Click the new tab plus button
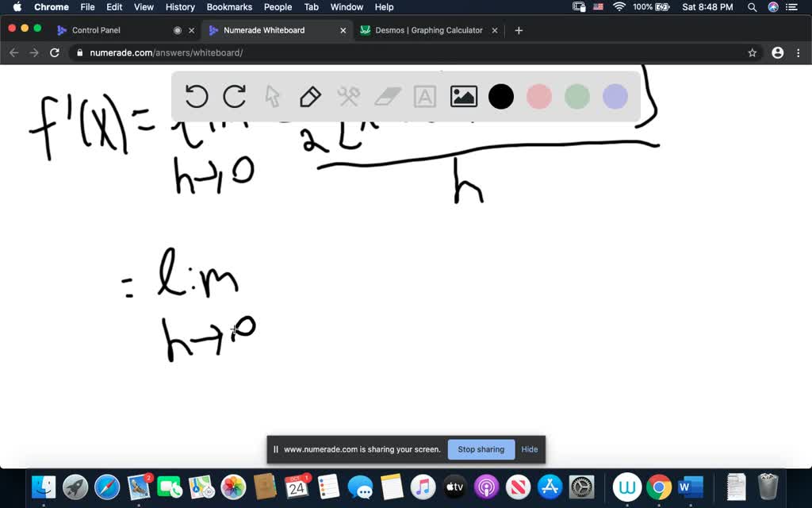 pyautogui.click(x=519, y=30)
